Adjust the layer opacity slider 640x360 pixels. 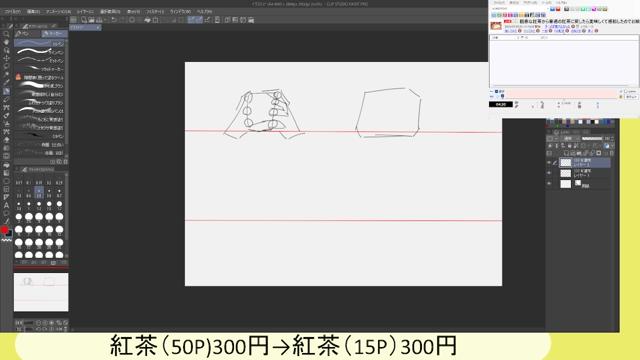(x=592, y=139)
